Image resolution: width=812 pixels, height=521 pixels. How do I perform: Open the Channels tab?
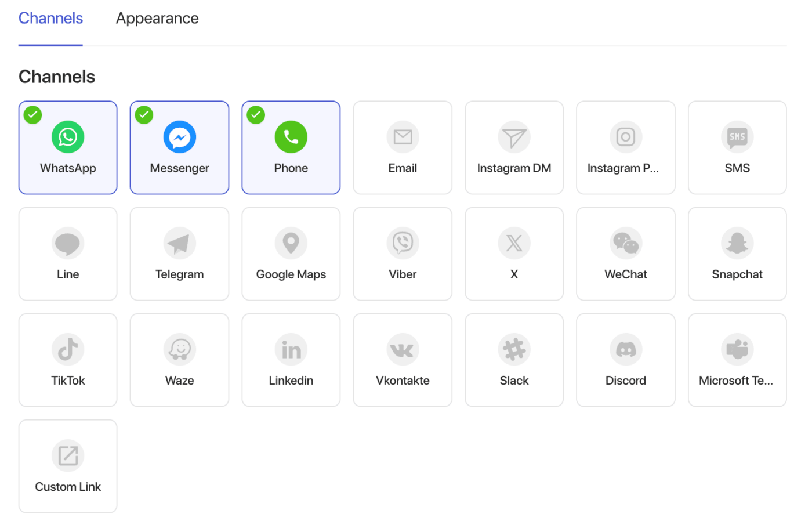[50, 18]
